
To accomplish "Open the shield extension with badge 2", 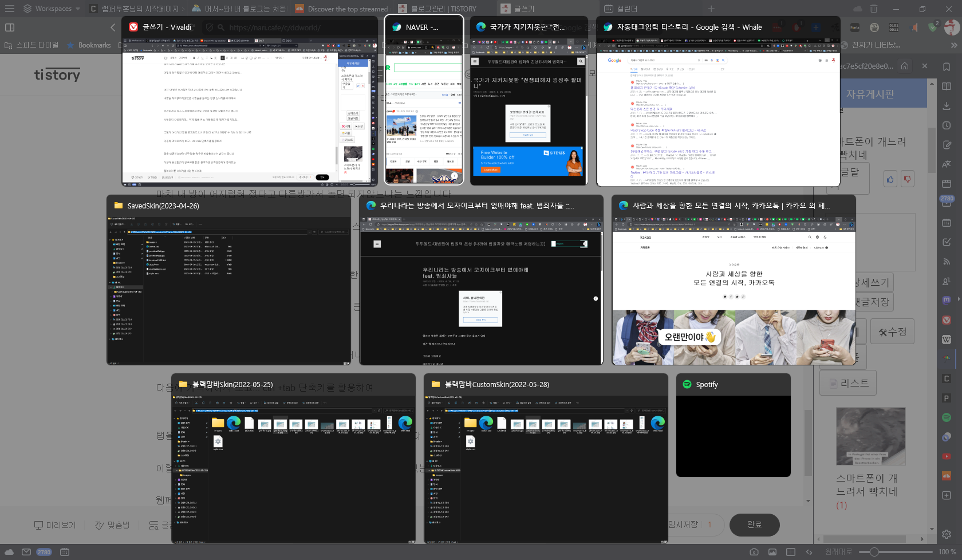I will point(933,27).
